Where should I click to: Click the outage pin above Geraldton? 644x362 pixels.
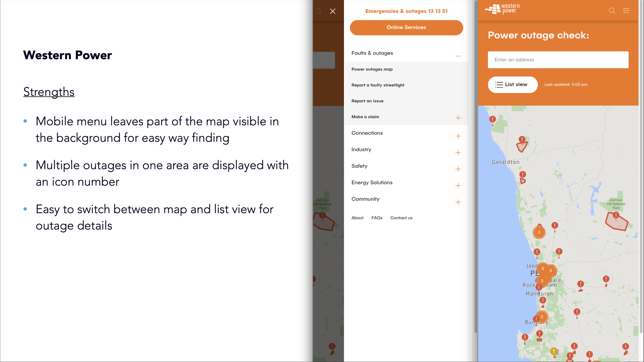(x=522, y=140)
